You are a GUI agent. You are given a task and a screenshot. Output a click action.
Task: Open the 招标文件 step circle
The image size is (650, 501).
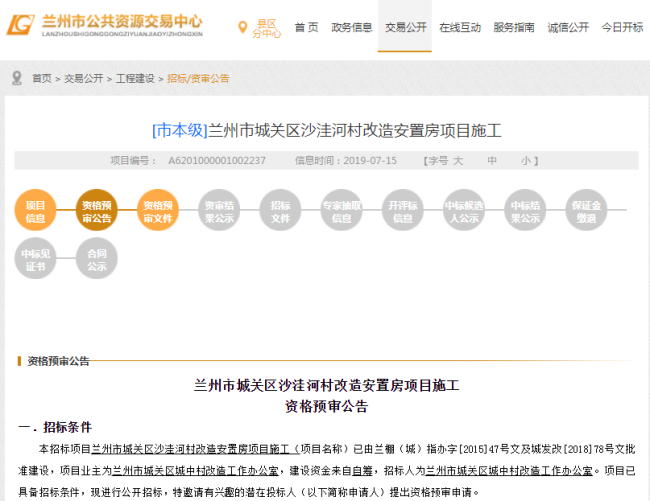[x=280, y=211]
